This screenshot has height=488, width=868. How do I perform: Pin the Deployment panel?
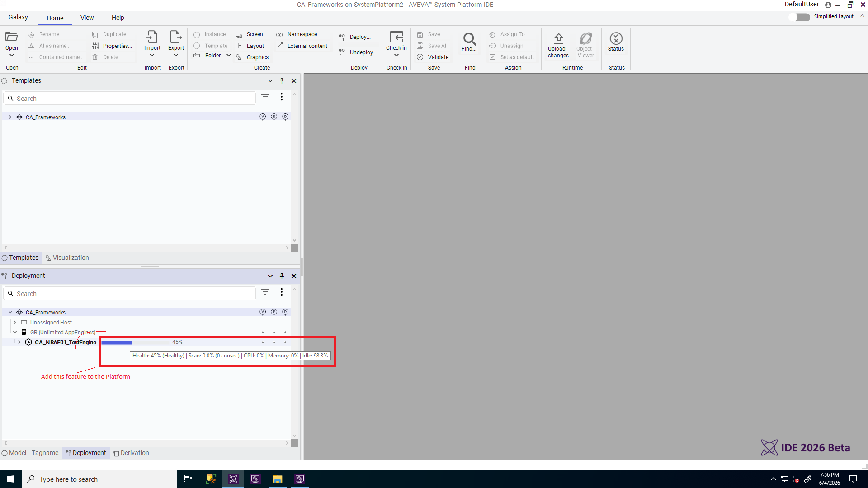pos(282,276)
